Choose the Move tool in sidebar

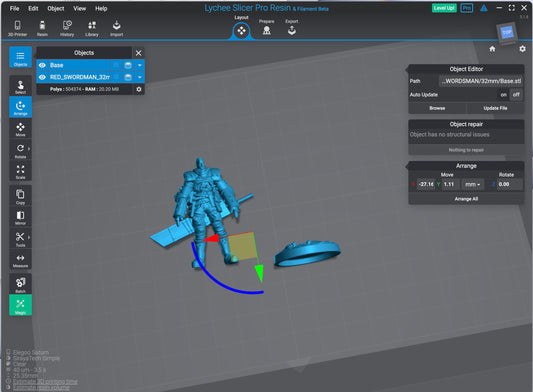point(20,129)
